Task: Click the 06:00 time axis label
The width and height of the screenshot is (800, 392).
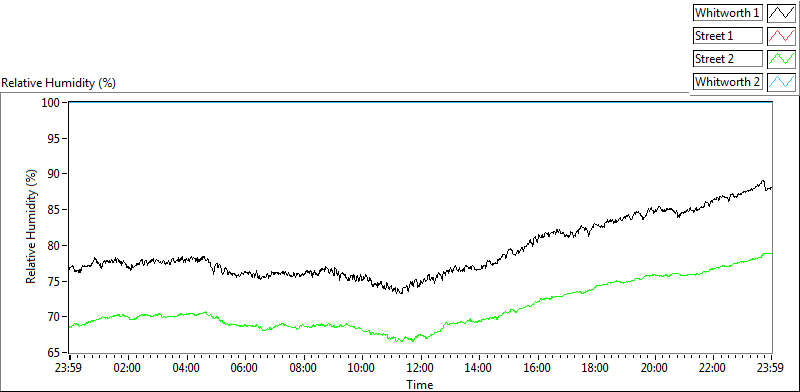Action: (x=245, y=368)
